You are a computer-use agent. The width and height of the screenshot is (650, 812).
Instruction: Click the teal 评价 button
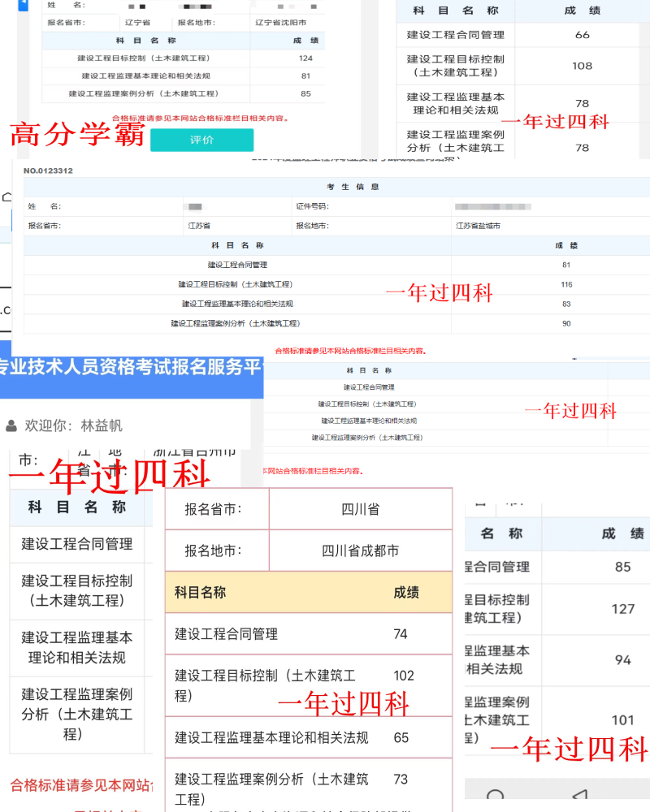coord(201,140)
